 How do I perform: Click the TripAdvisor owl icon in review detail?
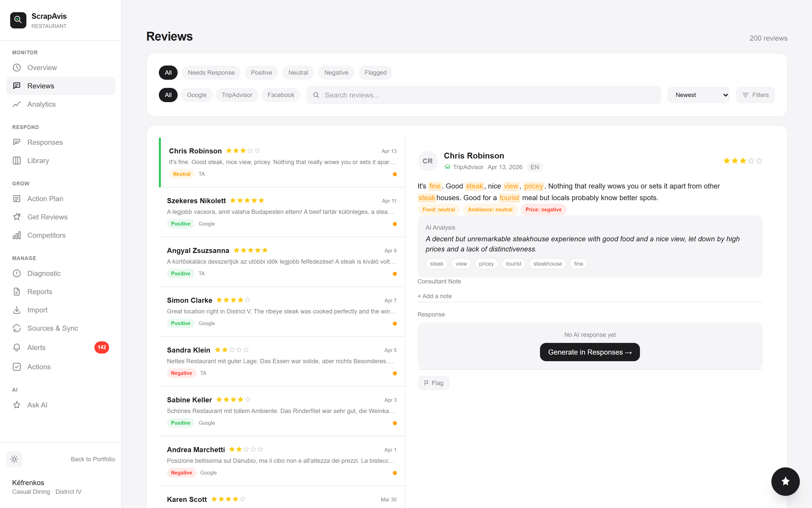[447, 167]
